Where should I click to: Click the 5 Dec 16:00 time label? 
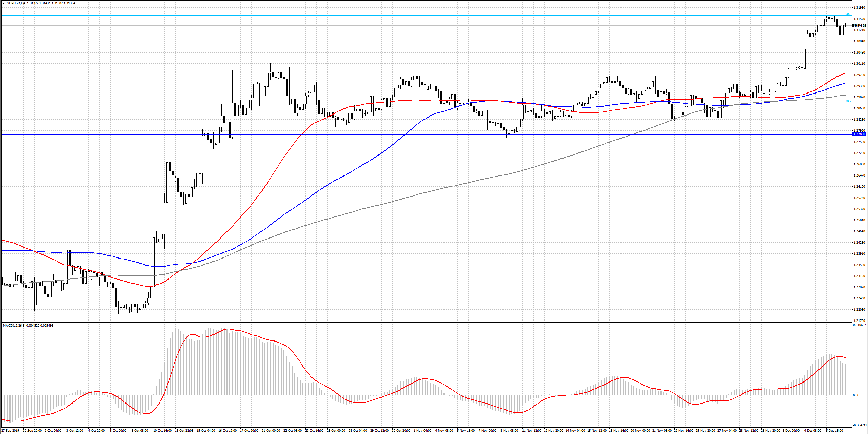pos(834,431)
